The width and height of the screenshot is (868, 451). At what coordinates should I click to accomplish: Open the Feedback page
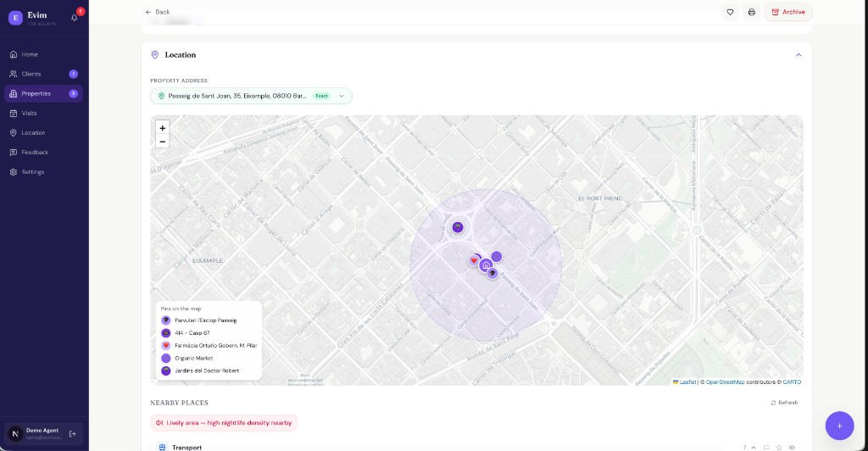44,153
